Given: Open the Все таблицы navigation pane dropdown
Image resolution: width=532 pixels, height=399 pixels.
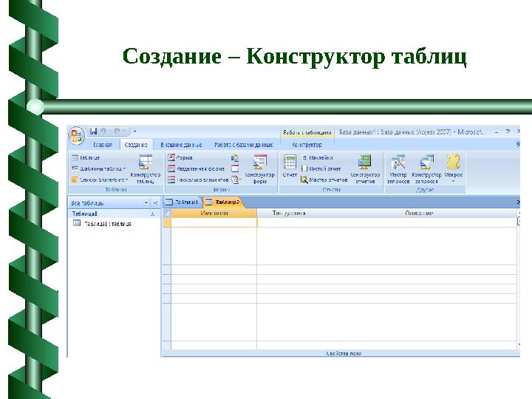Looking at the screenshot, I should (x=146, y=203).
